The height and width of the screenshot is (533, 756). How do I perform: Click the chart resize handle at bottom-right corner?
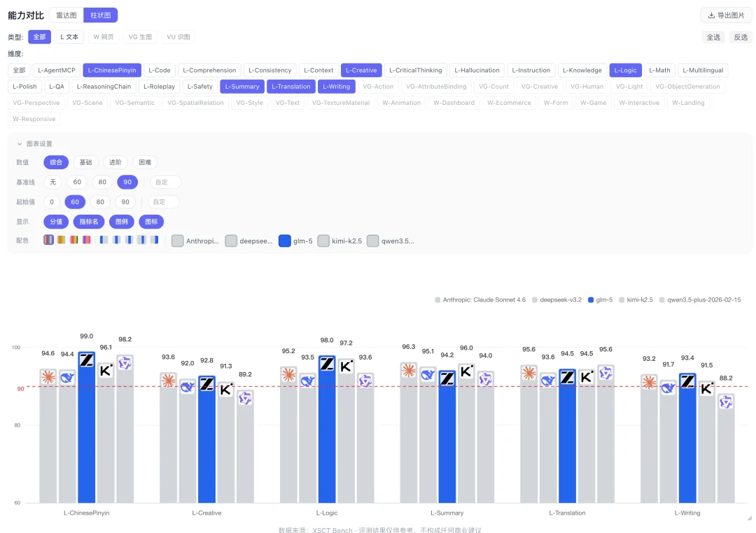pos(750,518)
